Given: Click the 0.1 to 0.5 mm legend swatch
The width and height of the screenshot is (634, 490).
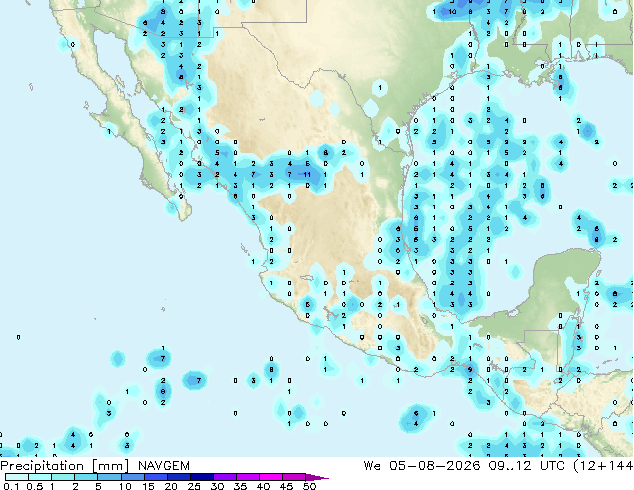Looking at the screenshot, I should 17,477.
